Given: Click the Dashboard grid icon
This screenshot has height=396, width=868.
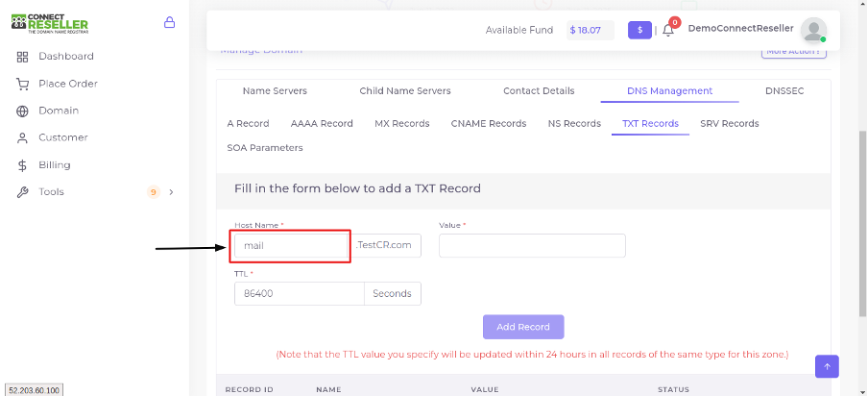Looking at the screenshot, I should (x=22, y=57).
